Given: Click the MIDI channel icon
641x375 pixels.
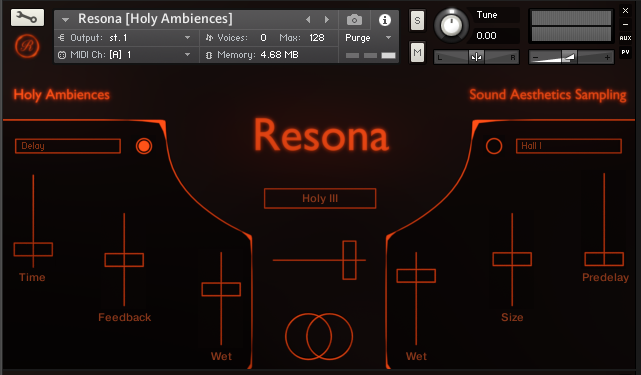Looking at the screenshot, I should [62, 55].
